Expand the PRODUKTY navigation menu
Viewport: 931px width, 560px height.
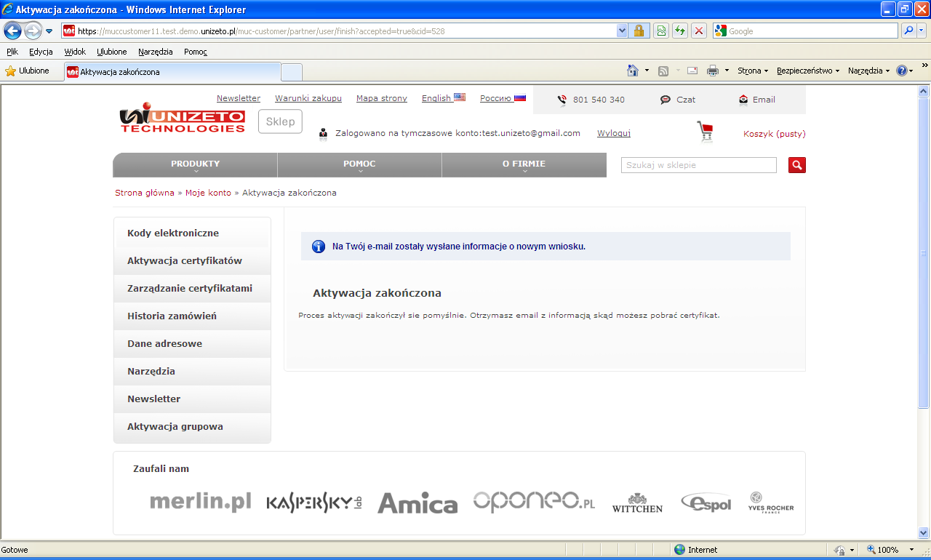[195, 165]
